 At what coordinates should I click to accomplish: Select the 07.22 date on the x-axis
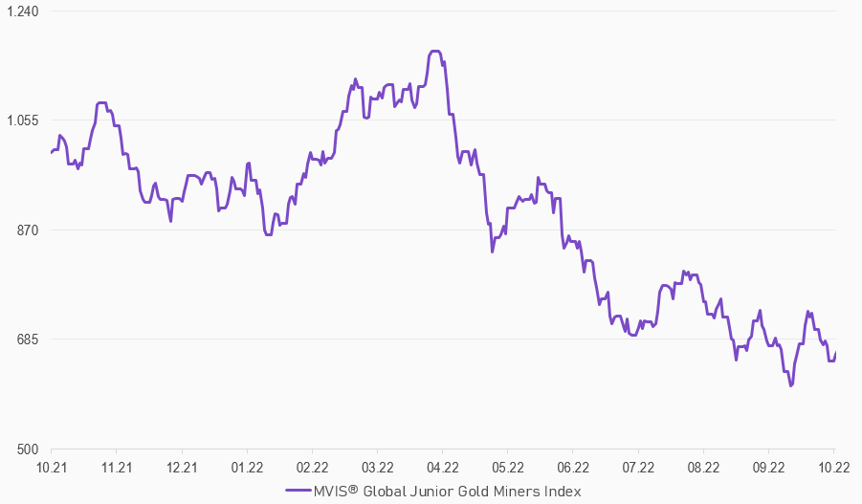[638, 467]
